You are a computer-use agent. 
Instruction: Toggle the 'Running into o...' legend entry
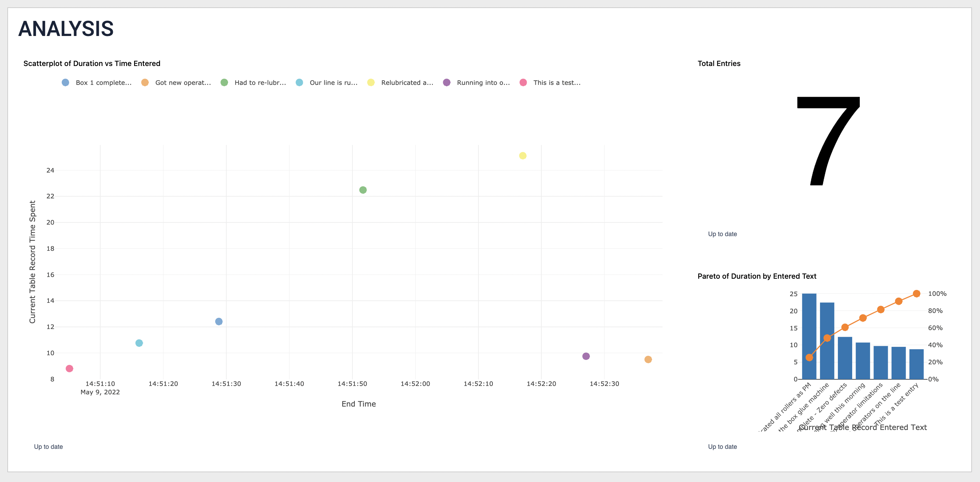pos(476,82)
